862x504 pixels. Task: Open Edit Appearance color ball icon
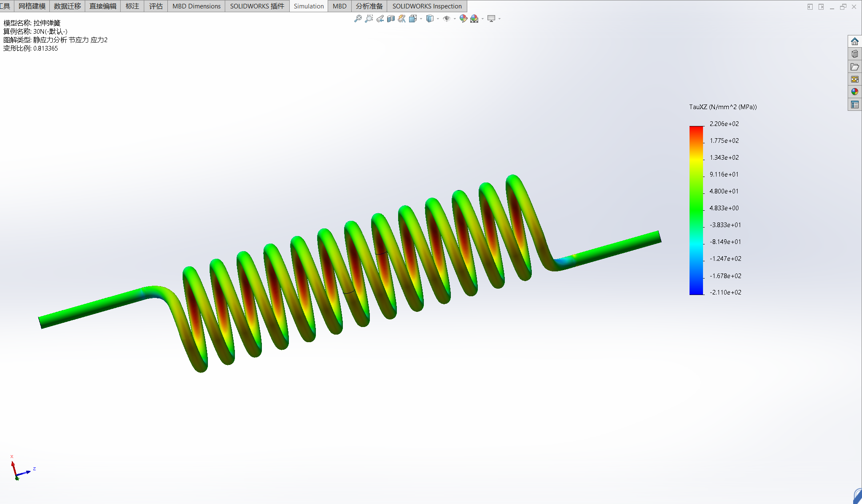point(463,19)
